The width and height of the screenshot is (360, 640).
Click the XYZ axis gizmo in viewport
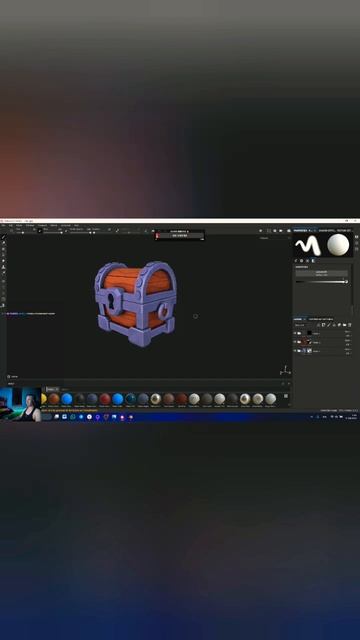click(285, 370)
